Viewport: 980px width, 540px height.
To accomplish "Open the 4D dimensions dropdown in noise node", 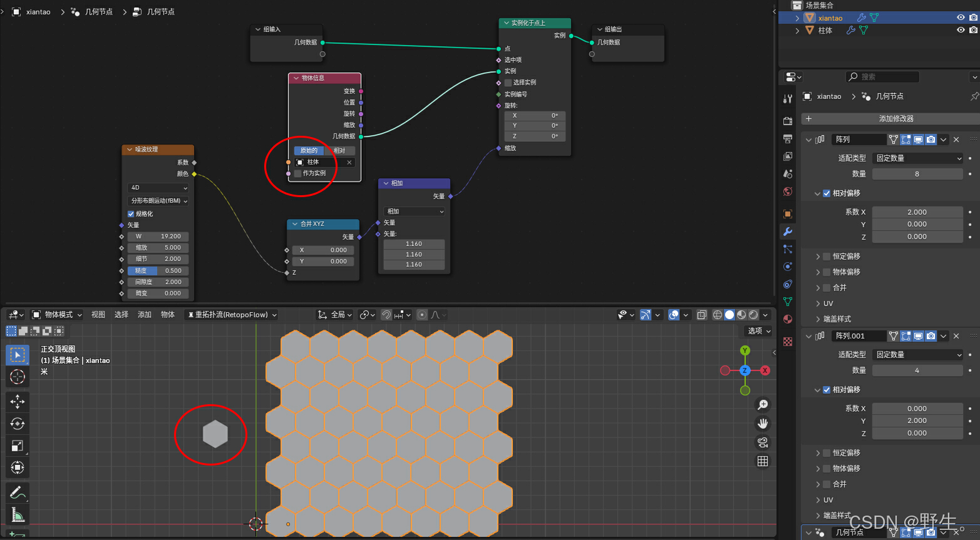I will (x=158, y=188).
